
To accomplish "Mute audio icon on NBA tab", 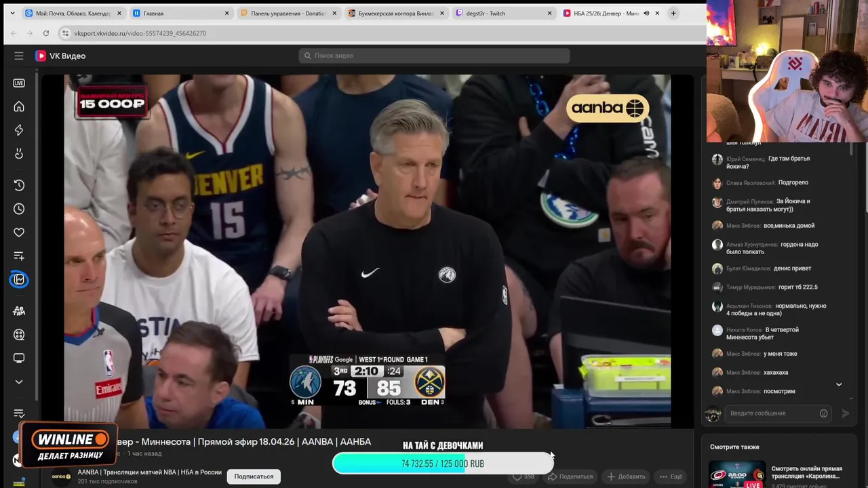I will 646,13.
